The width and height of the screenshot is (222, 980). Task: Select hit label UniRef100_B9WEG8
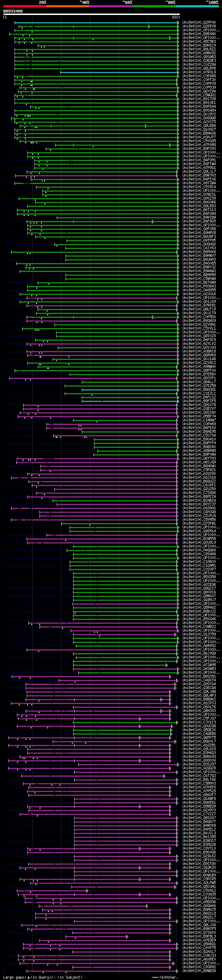[199, 971]
